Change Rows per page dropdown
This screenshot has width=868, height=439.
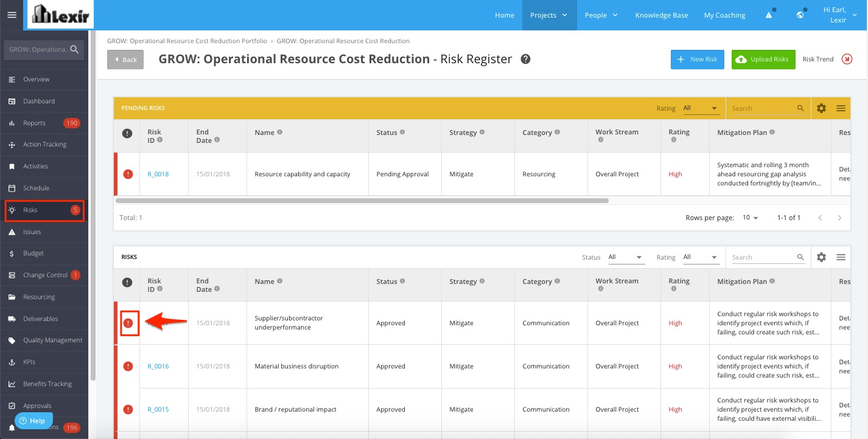[x=750, y=218]
